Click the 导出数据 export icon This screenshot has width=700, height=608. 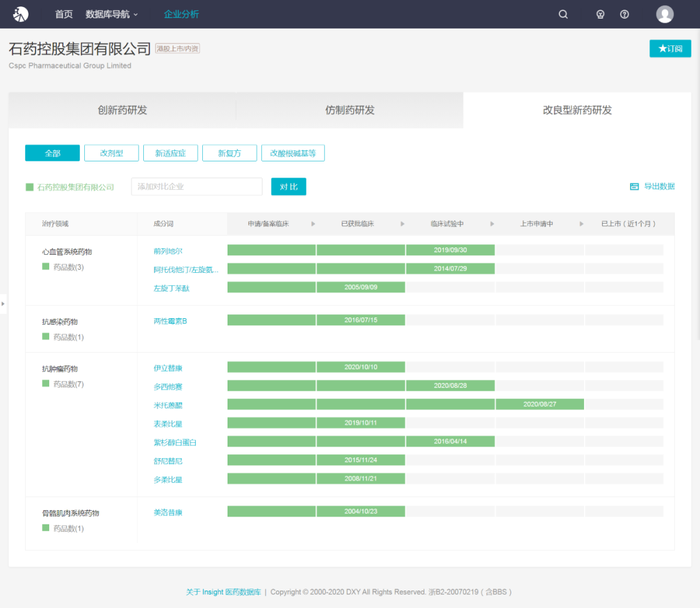635,187
